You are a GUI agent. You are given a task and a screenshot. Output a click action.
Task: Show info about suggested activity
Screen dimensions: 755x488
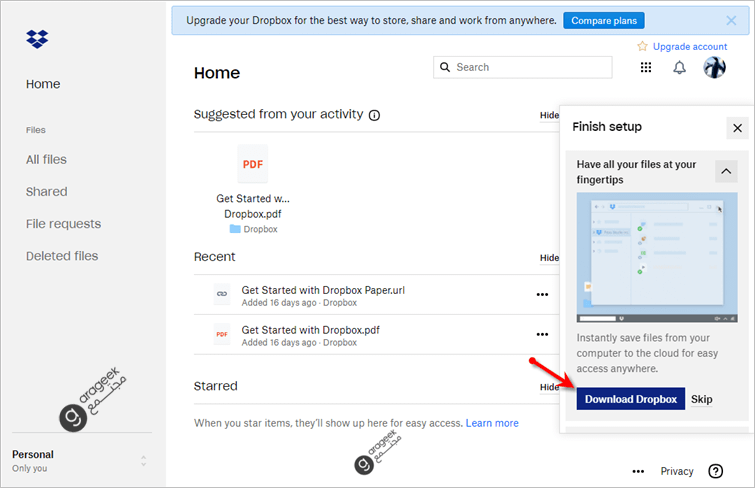pos(374,115)
